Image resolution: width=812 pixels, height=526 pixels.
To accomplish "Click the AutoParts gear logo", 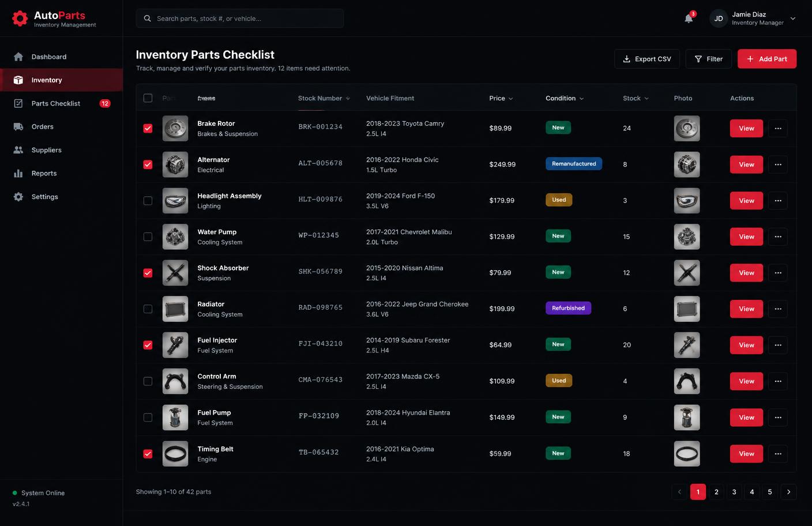I will (20, 18).
